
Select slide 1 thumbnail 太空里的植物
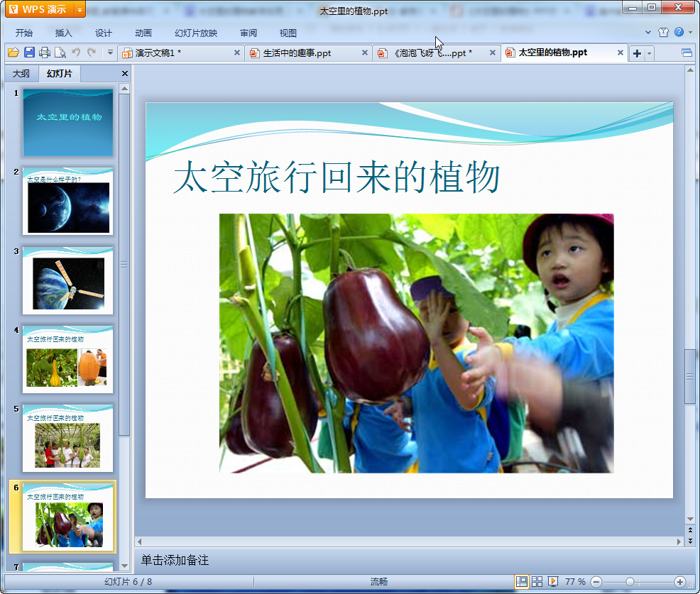coord(68,123)
